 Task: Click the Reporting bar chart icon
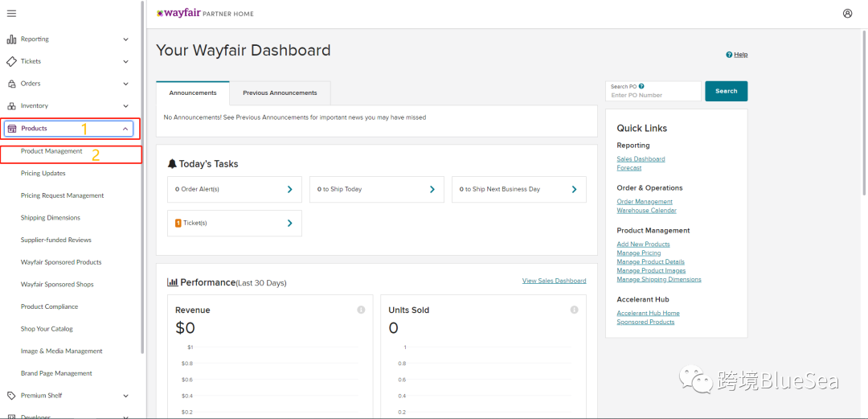tap(11, 39)
